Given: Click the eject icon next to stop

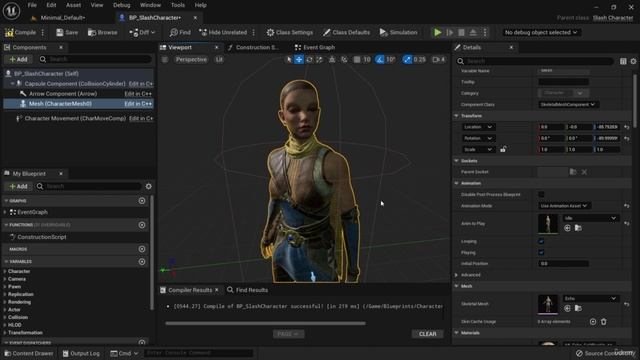Looking at the screenshot, I should click(x=473, y=32).
